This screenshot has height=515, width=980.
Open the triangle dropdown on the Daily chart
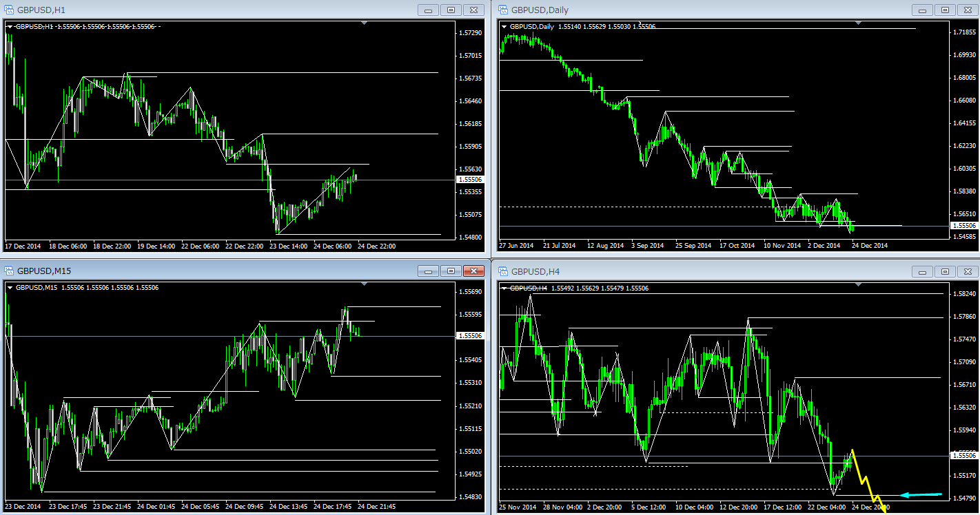coord(504,27)
